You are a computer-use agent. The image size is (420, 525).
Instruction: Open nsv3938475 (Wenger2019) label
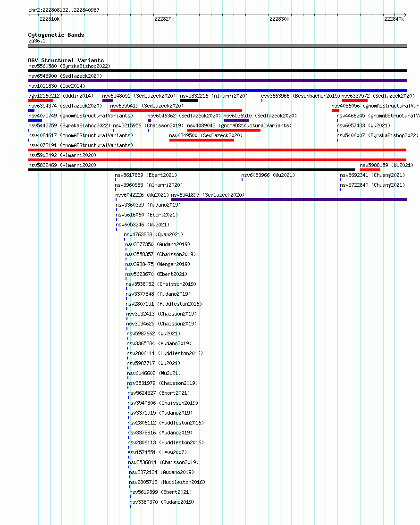point(158,264)
